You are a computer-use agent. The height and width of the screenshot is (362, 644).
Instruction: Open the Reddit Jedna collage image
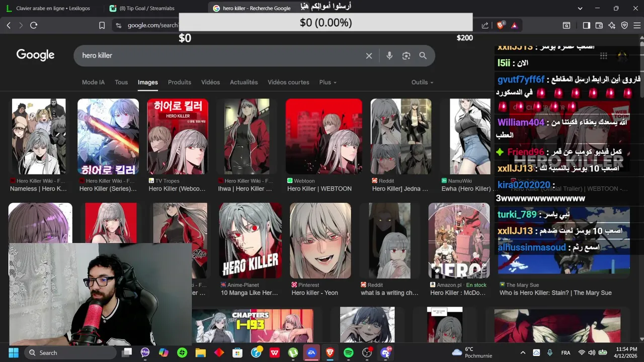point(401,136)
